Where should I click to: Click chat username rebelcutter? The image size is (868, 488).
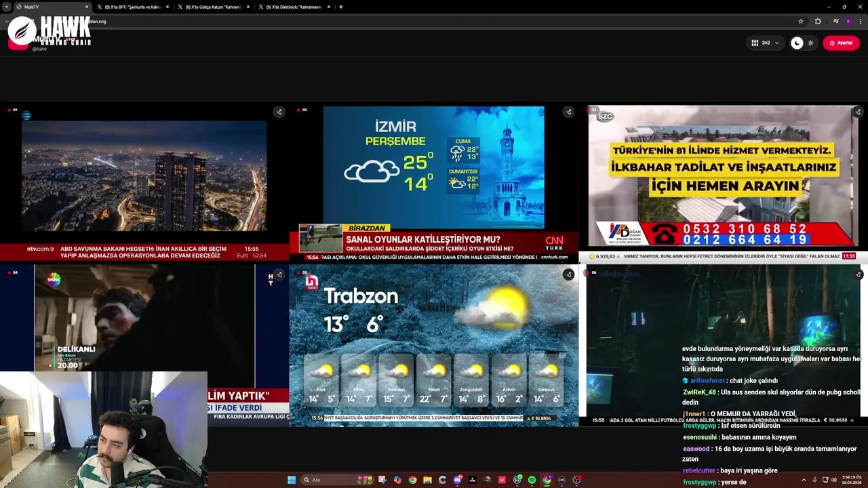[x=699, y=470]
